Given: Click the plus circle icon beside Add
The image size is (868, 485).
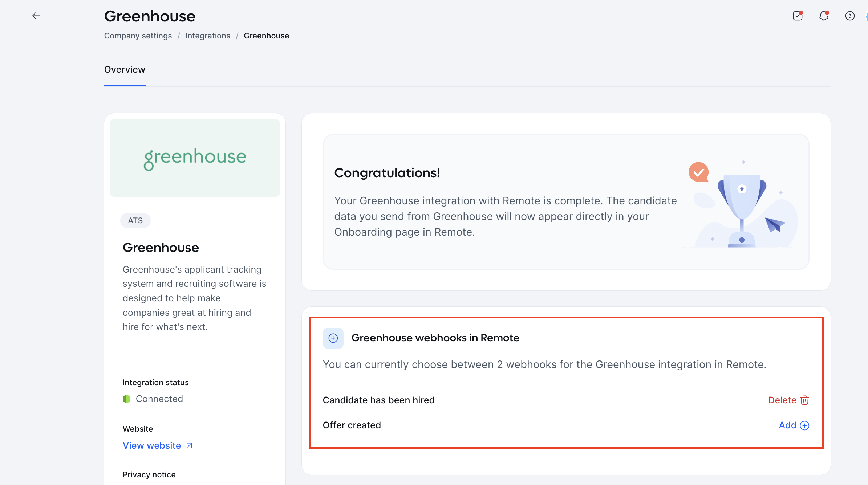Looking at the screenshot, I should (x=805, y=425).
